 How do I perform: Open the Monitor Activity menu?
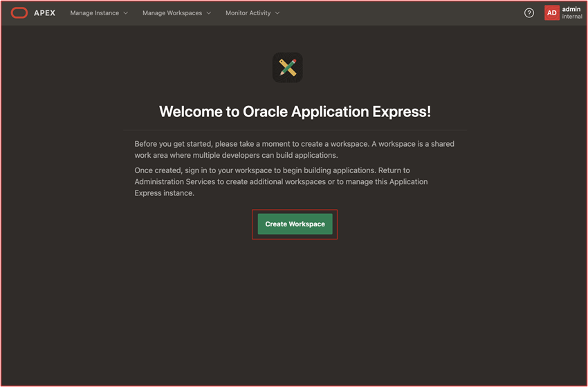[252, 12]
